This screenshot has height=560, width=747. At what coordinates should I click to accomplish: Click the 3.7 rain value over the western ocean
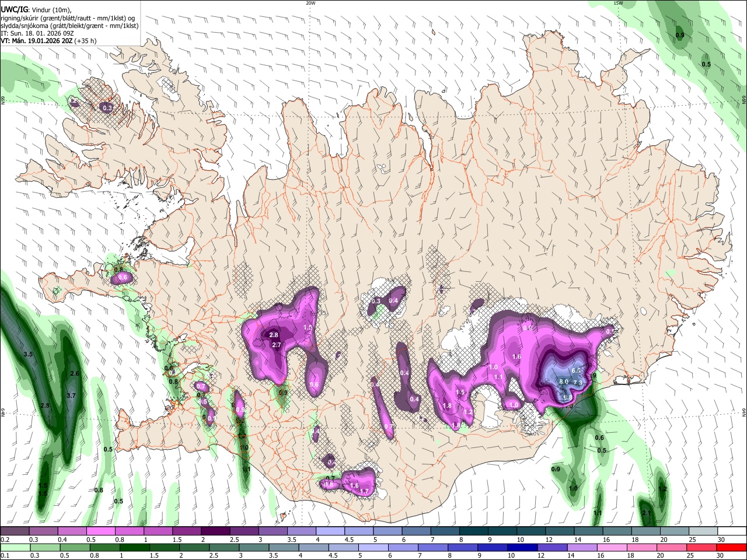coord(71,395)
